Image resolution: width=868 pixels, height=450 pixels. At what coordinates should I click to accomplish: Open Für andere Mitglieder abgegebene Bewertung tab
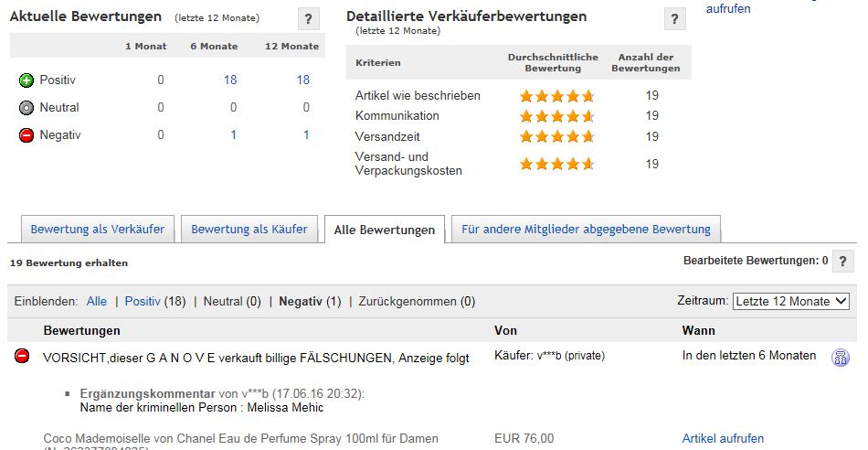(x=587, y=230)
